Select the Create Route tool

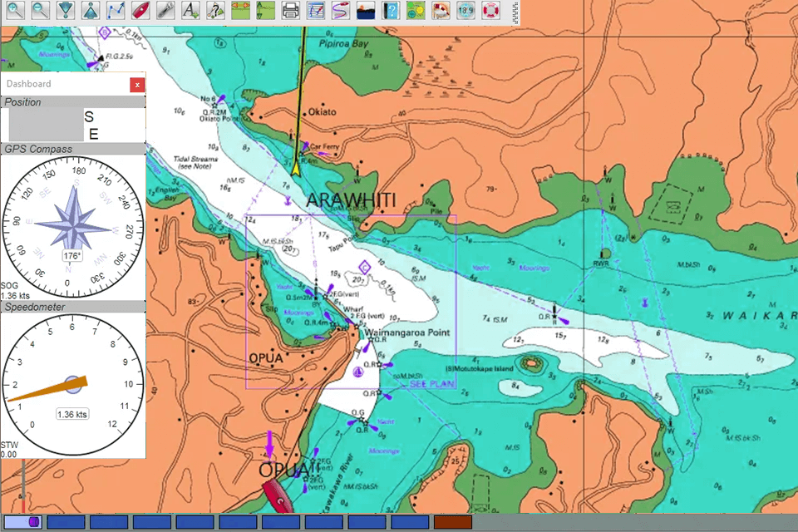116,11
